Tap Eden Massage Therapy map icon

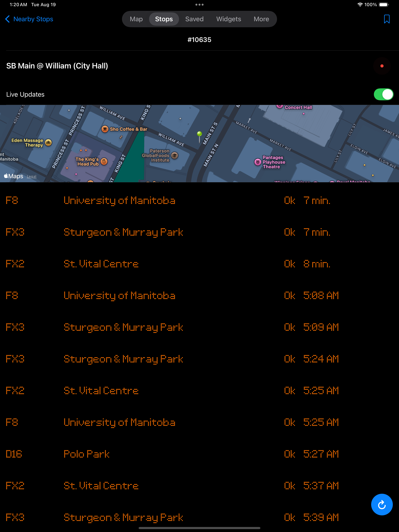(48, 143)
